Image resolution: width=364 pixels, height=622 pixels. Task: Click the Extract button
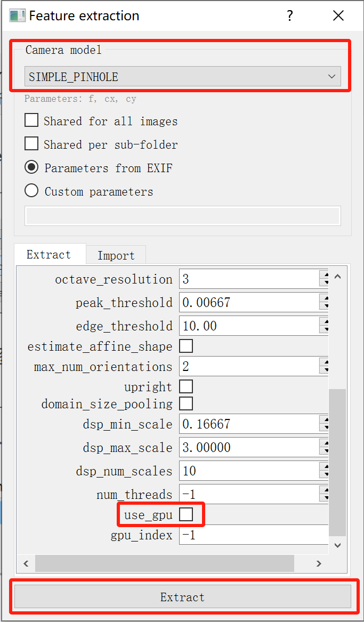[182, 597]
